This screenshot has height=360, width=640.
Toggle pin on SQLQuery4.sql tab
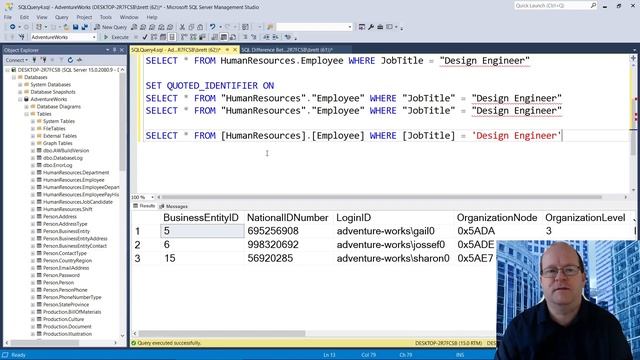[227, 50]
